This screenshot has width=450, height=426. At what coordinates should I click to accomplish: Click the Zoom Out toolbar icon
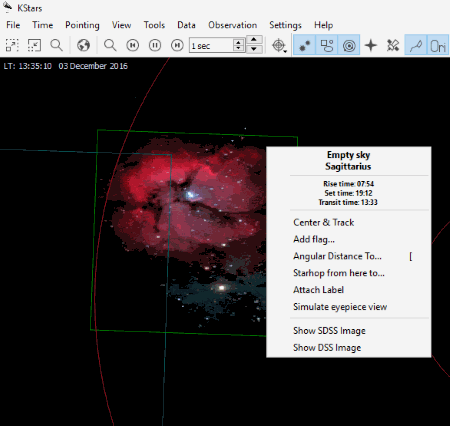(x=34, y=45)
